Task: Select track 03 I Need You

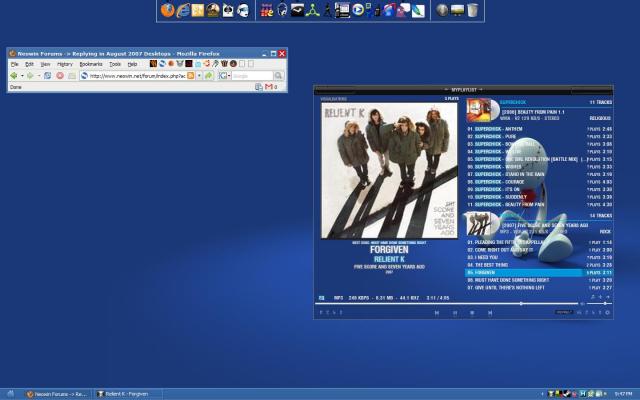Action: 539,258
